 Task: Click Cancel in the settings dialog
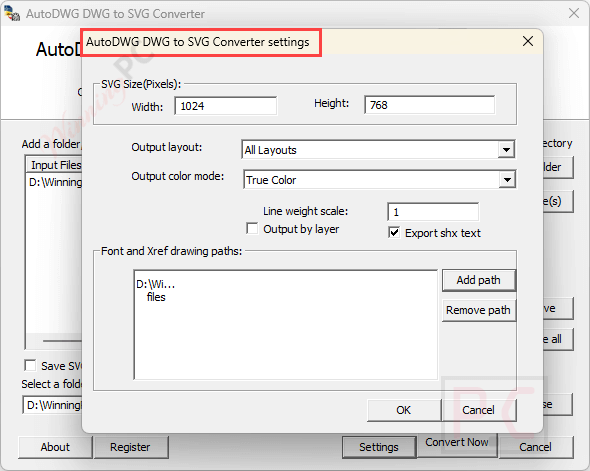(x=479, y=410)
